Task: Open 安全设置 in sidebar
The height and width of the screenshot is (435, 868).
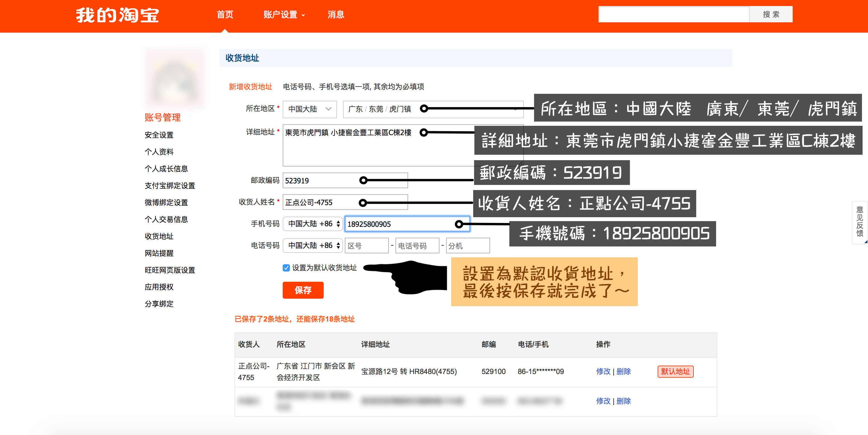Action: (159, 135)
